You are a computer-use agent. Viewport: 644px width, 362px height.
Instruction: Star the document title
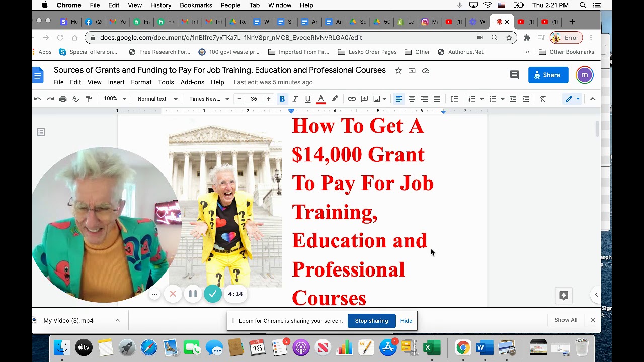click(398, 71)
